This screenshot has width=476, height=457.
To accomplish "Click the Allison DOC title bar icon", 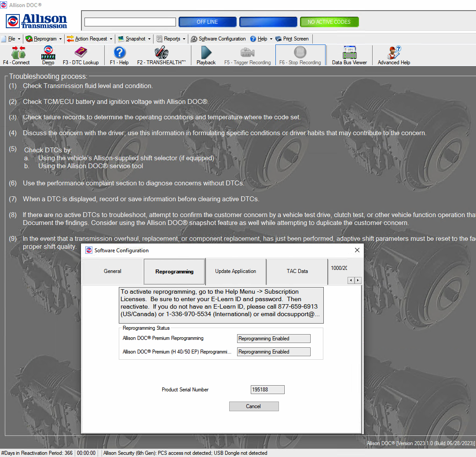I will point(4,5).
